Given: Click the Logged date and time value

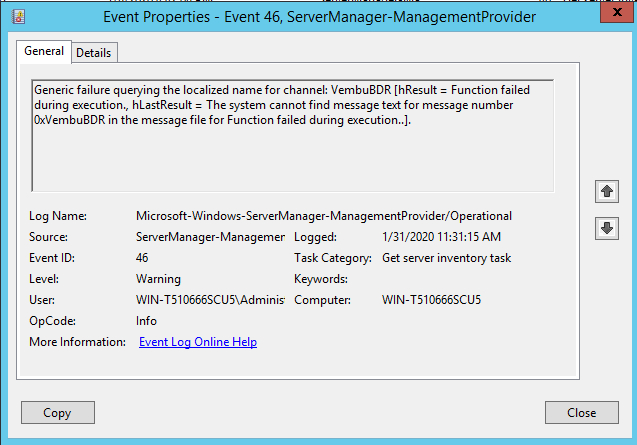Looking at the screenshot, I should point(442,237).
